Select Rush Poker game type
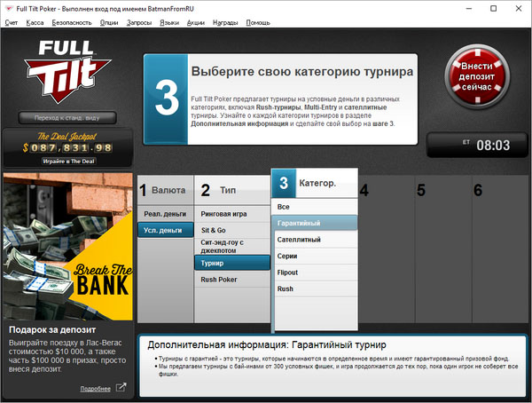532x403 pixels. (x=232, y=280)
